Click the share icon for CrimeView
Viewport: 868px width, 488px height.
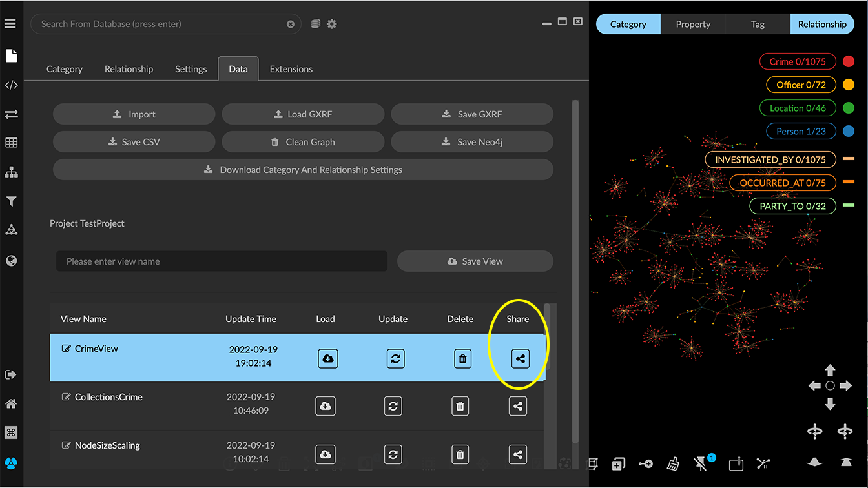[x=520, y=358]
